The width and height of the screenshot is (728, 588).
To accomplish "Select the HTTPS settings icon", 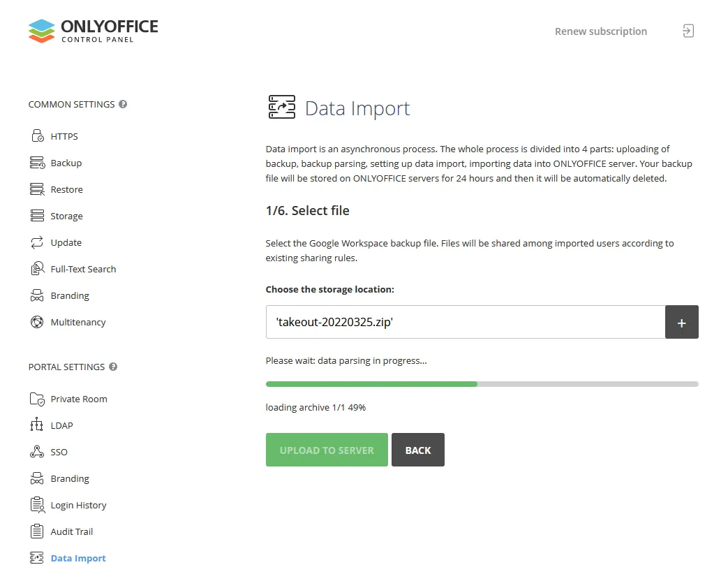I will (38, 135).
